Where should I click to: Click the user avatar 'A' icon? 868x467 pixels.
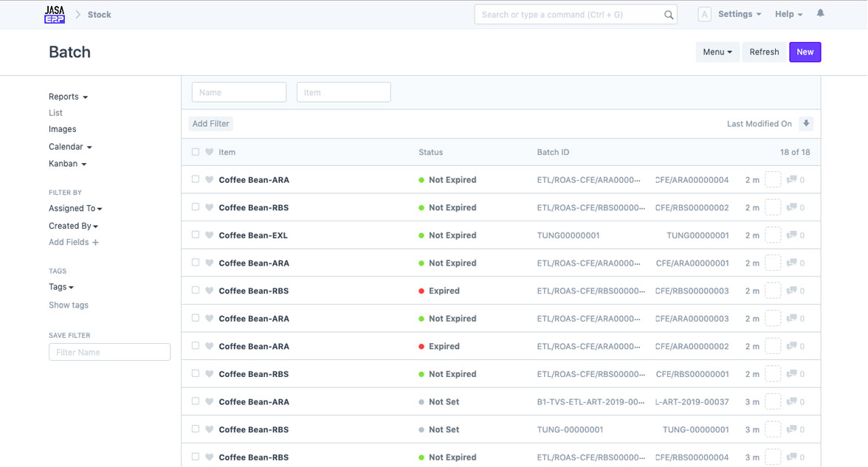pos(704,15)
